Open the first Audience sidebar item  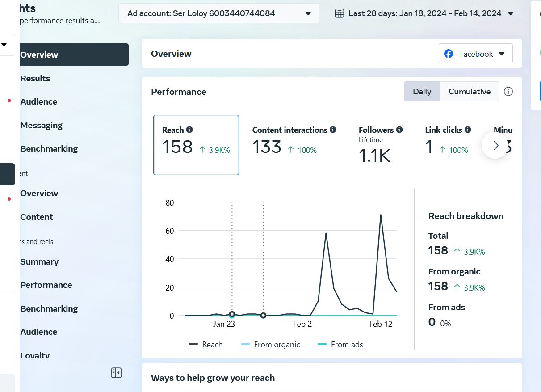39,101
